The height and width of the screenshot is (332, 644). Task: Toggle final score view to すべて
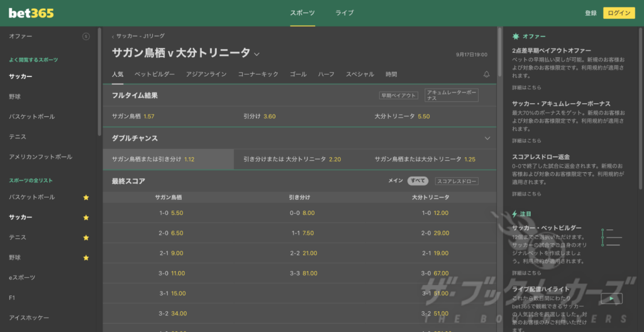tap(418, 181)
